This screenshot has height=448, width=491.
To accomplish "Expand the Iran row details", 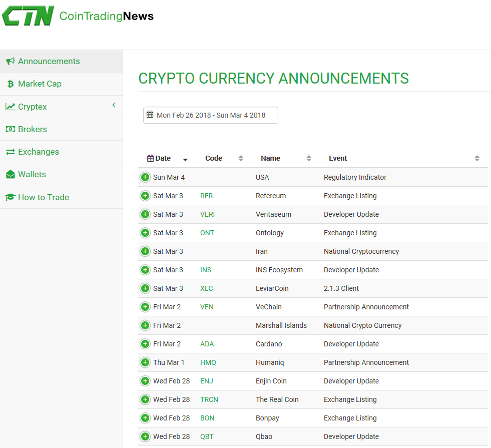I will pyautogui.click(x=145, y=251).
